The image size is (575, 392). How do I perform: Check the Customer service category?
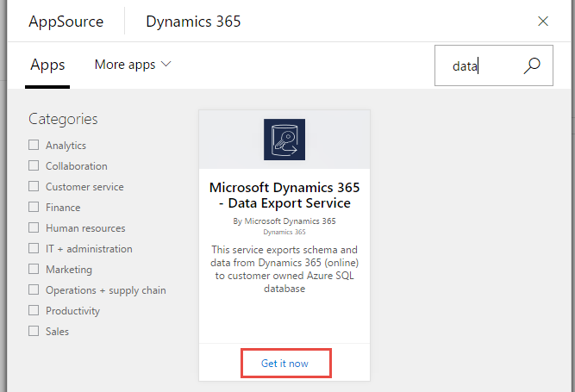(x=34, y=186)
